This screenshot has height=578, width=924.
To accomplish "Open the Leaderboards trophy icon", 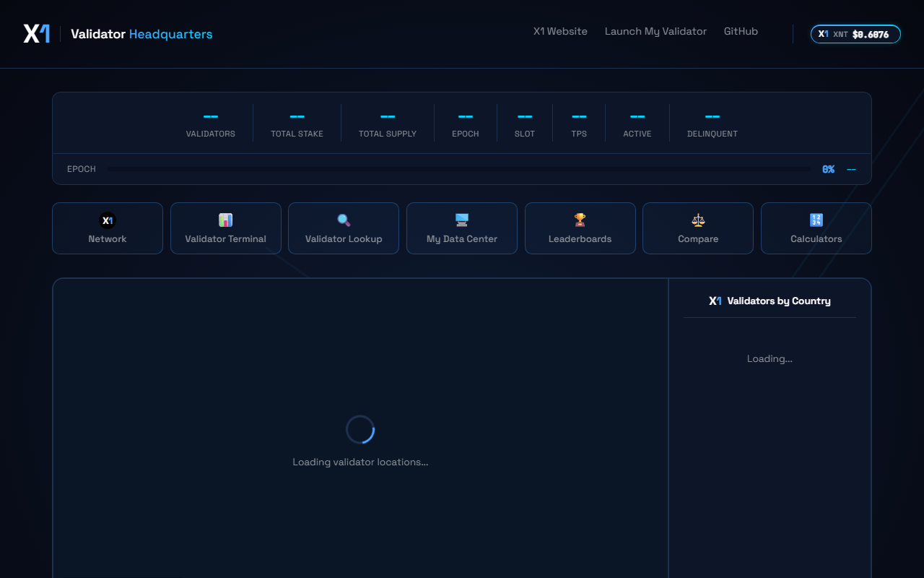I will [x=580, y=220].
